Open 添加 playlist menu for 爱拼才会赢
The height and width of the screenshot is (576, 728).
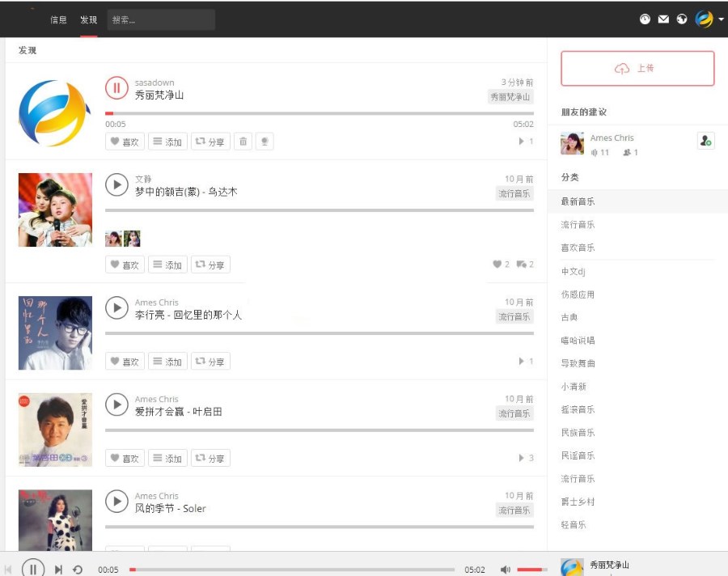point(167,458)
